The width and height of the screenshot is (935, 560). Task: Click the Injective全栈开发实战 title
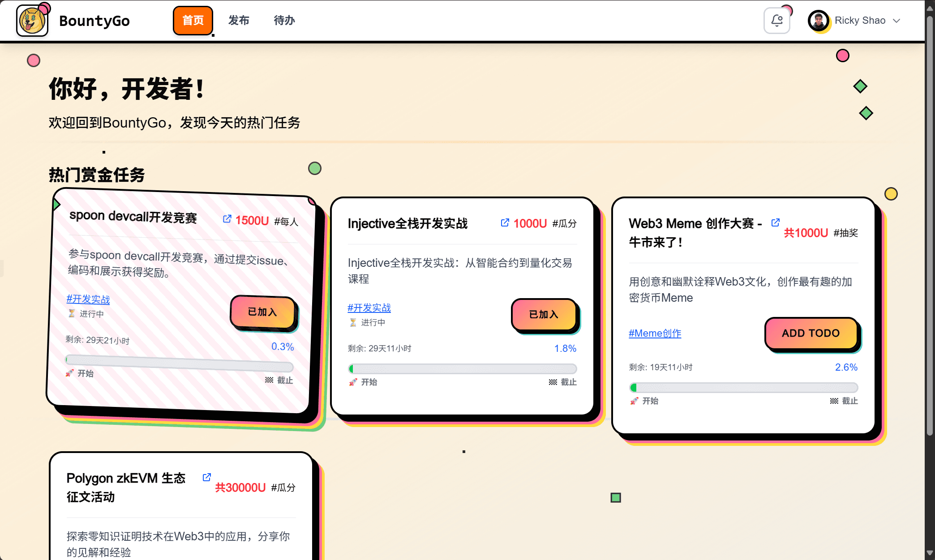tap(407, 223)
